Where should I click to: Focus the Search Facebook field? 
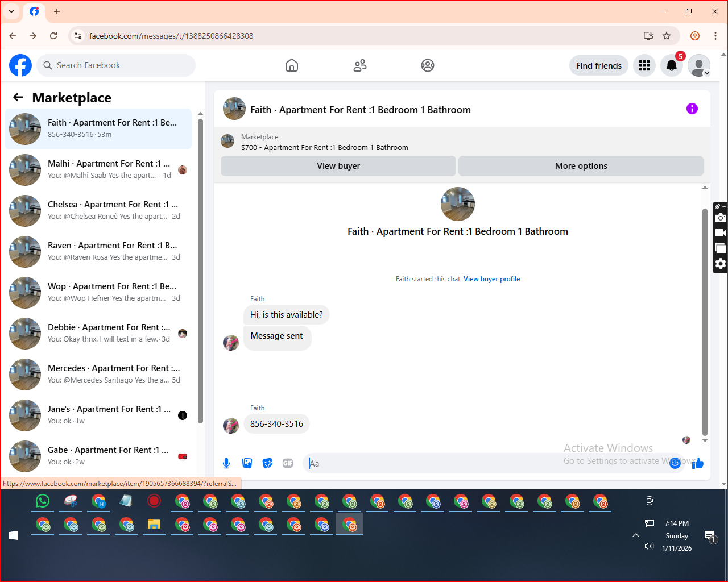[116, 65]
